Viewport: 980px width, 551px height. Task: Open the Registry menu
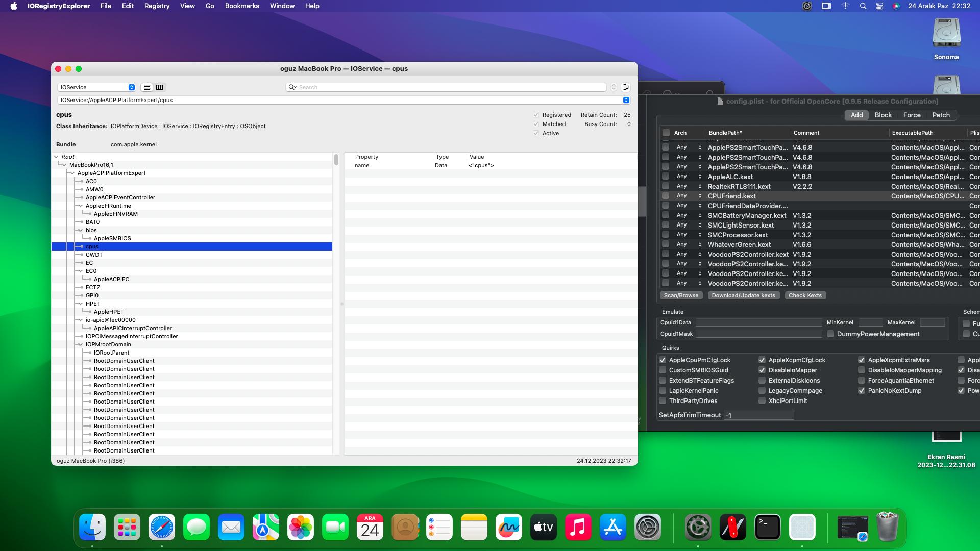click(x=157, y=6)
